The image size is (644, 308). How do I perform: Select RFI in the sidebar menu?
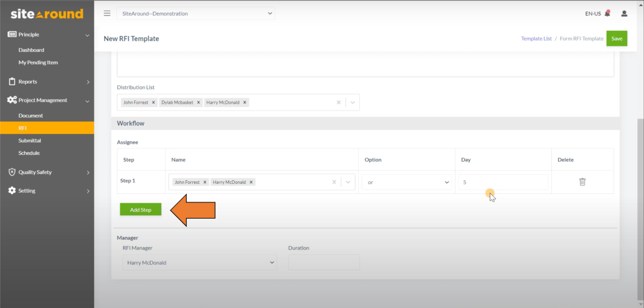[x=22, y=128]
